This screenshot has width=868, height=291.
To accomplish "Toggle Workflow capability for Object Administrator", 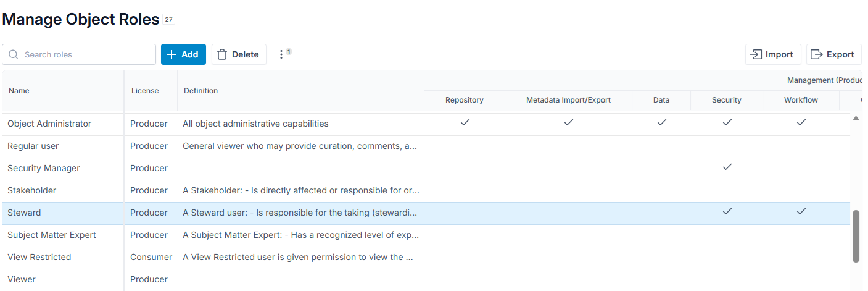I will click(801, 123).
